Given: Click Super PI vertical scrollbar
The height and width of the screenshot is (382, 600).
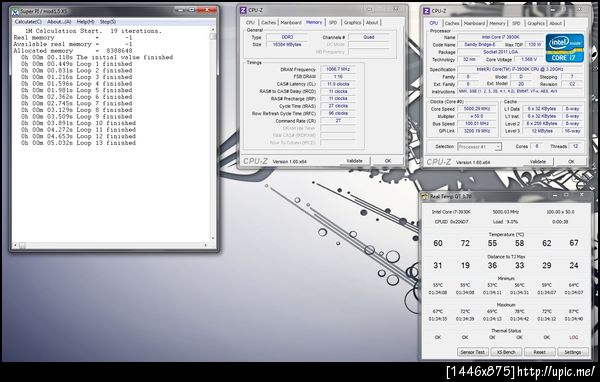Looking at the screenshot, I should [x=213, y=133].
